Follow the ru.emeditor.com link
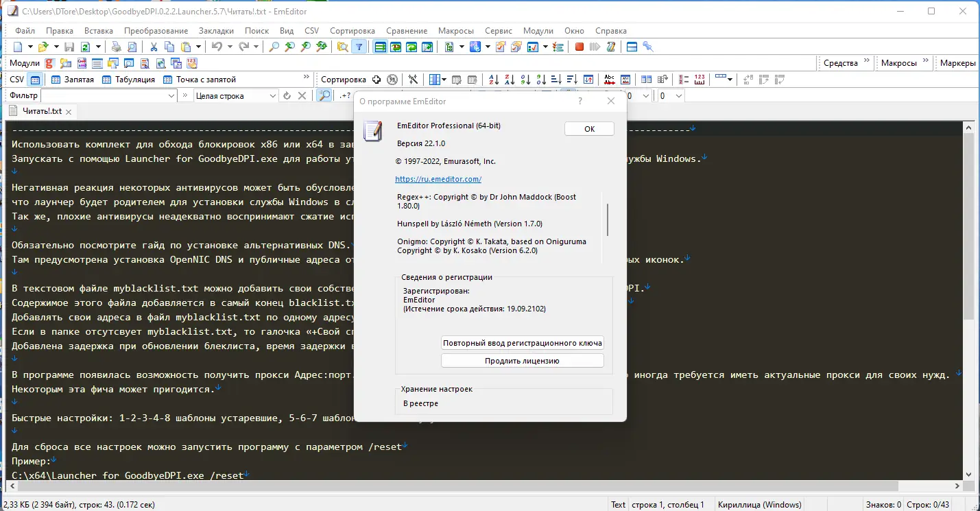 [438, 179]
